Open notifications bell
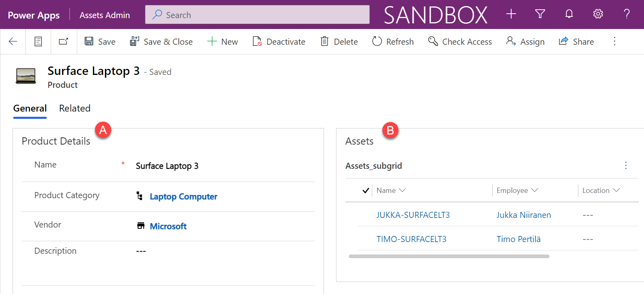644x294 pixels. click(569, 14)
